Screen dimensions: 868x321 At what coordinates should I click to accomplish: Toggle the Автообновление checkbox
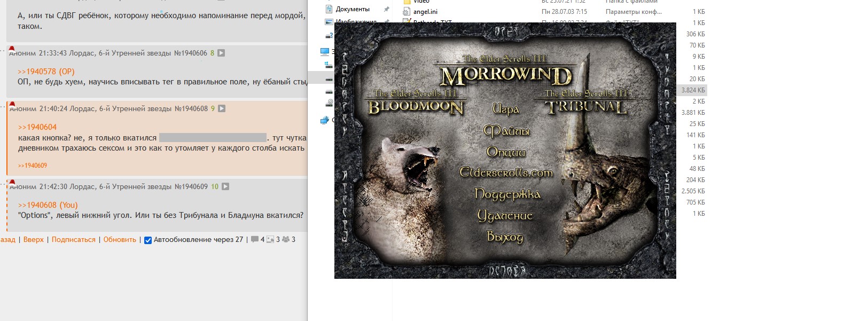coord(148,240)
